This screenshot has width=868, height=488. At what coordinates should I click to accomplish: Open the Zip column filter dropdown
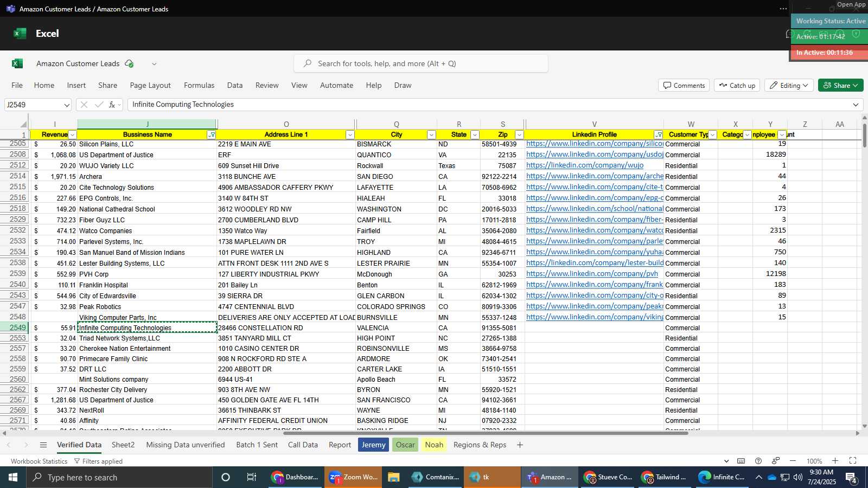519,135
